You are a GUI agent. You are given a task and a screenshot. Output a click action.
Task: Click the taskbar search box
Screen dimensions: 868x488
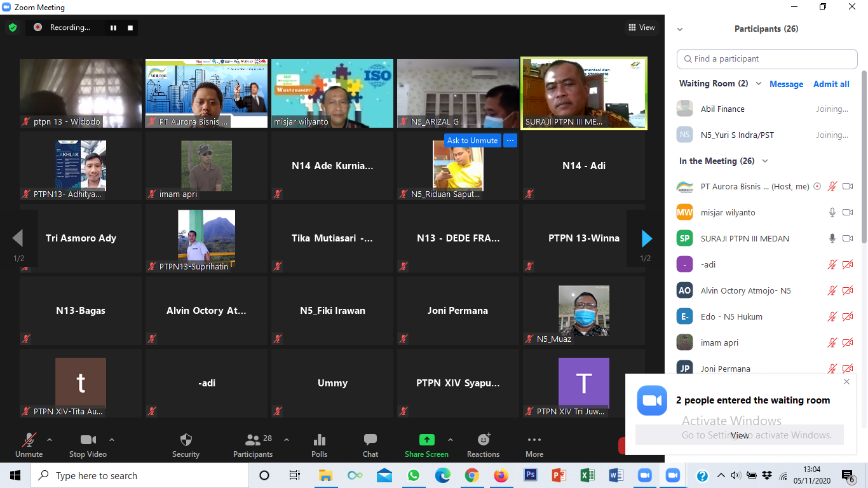coord(139,475)
